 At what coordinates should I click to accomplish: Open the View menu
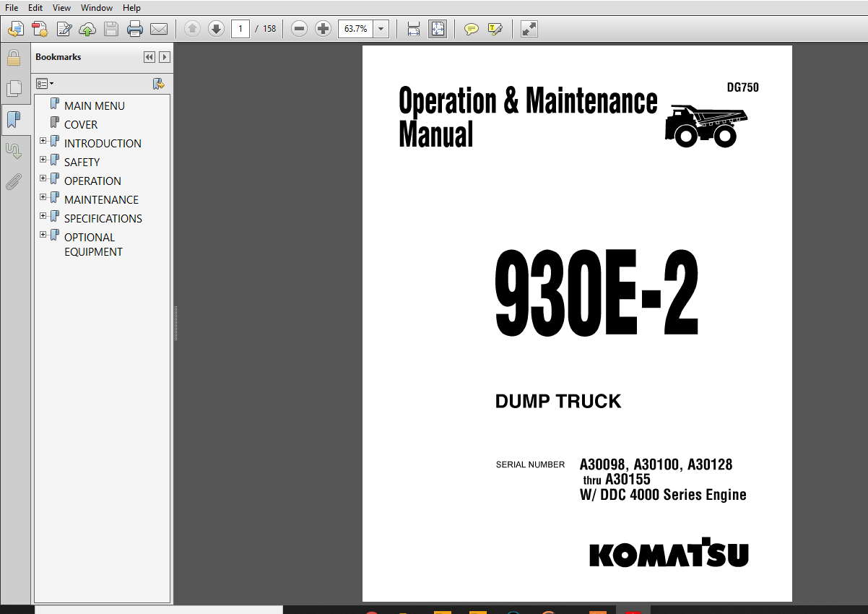[x=62, y=7]
